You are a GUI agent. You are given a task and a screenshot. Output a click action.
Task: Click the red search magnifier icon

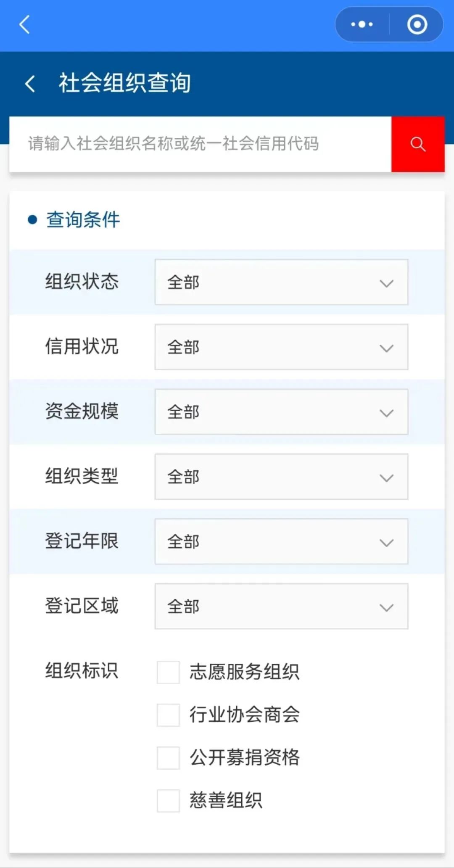[x=417, y=144]
